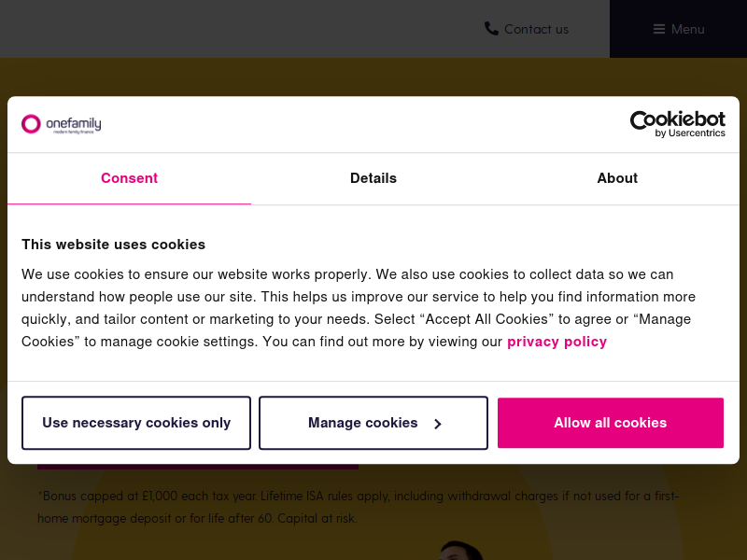This screenshot has height=560, width=747.
Task: Click the chevron arrow on Manage cookies
Action: point(437,424)
